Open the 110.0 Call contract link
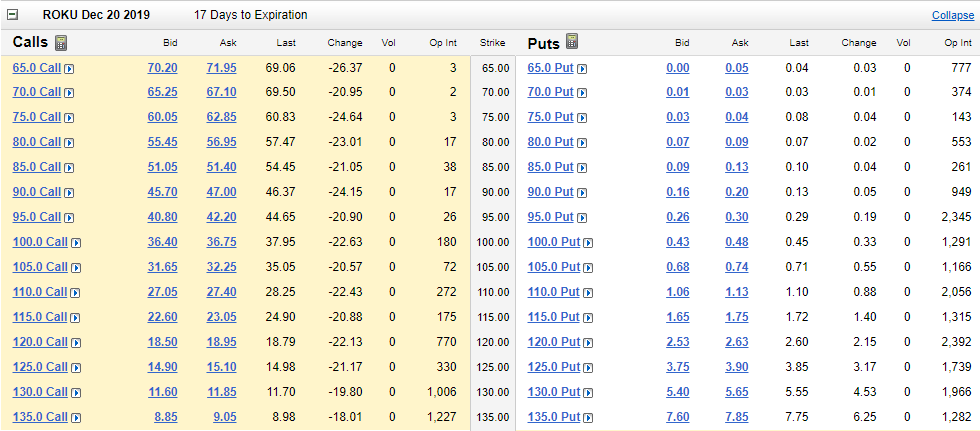The image size is (980, 431). [40, 292]
